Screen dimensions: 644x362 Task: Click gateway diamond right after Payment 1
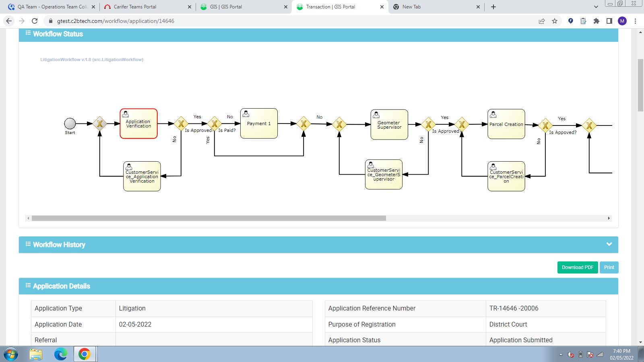coord(304,124)
